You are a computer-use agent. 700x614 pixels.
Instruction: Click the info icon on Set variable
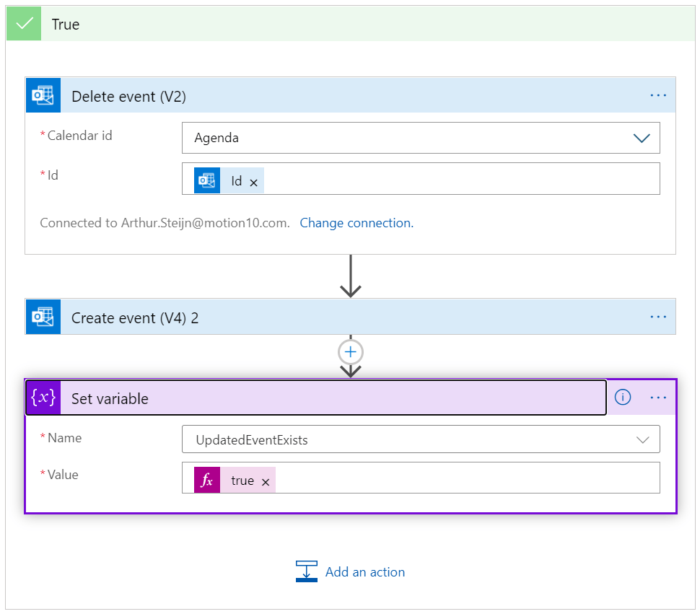[623, 398]
